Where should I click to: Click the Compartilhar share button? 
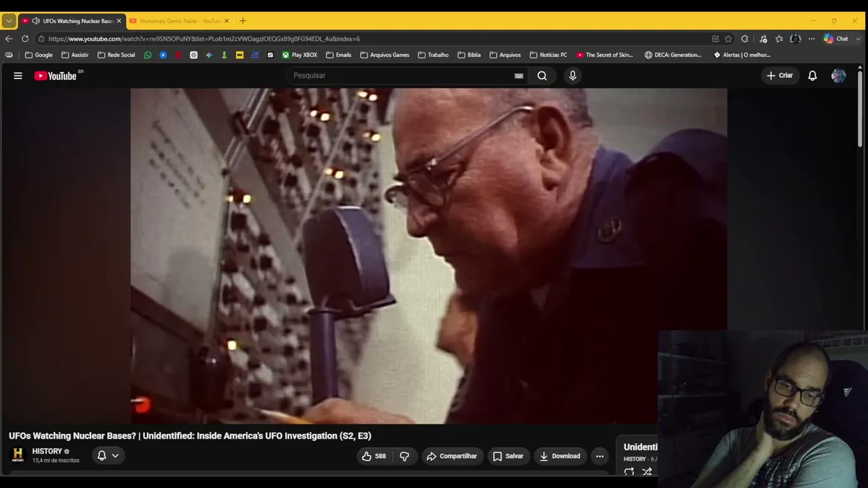[452, 456]
